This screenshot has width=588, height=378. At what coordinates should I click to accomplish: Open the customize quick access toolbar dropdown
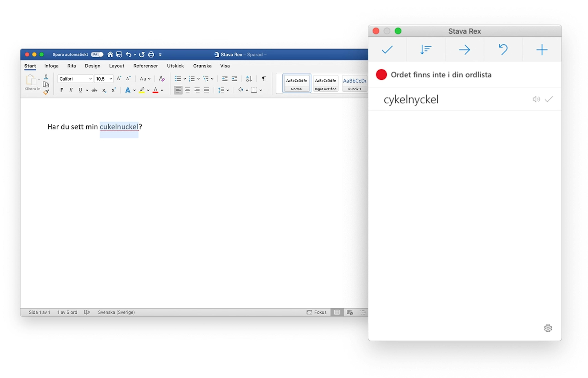[160, 55]
